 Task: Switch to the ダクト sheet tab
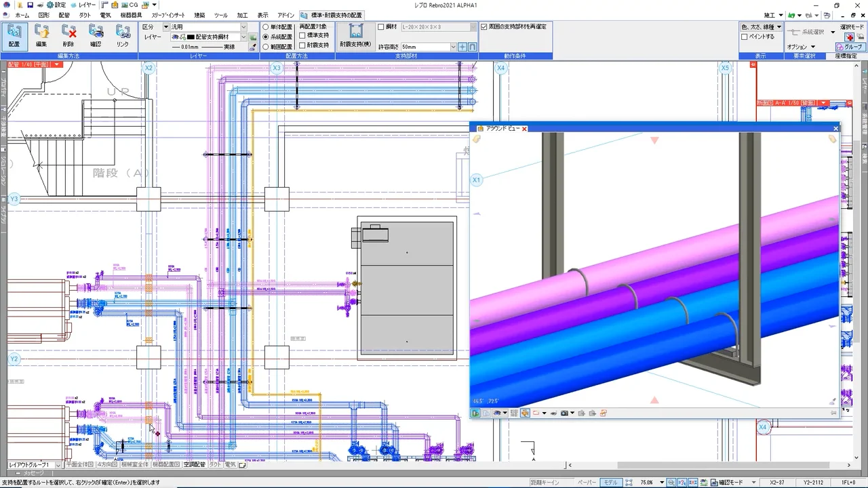214,465
